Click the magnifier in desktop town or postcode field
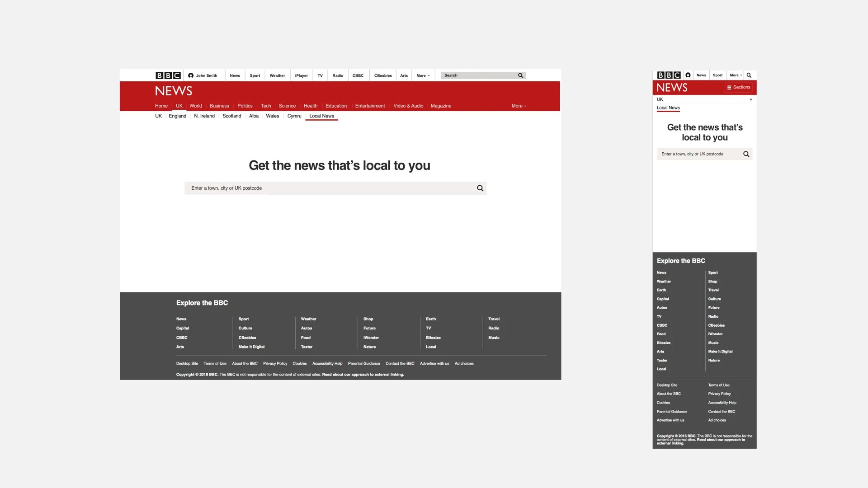 click(x=480, y=188)
